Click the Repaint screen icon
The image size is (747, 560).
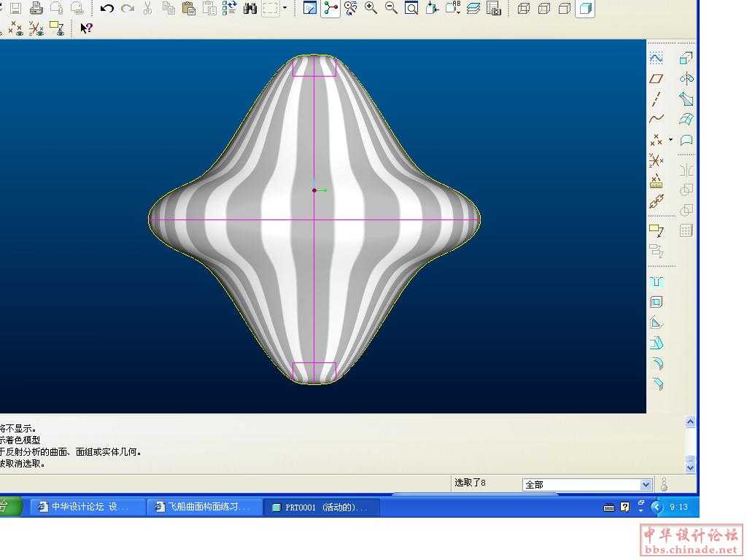click(x=310, y=7)
